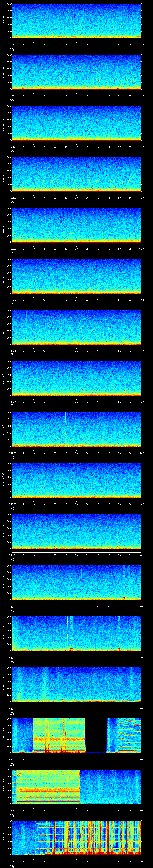Click the 15:00 end time label
This screenshot has width=153, height=868.
[x=141, y=555]
